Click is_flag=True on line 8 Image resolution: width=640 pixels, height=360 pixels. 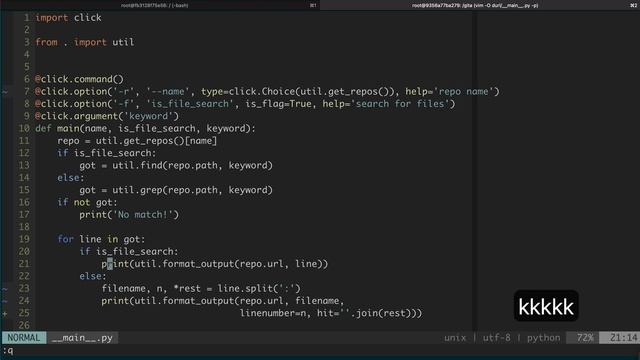pos(280,104)
